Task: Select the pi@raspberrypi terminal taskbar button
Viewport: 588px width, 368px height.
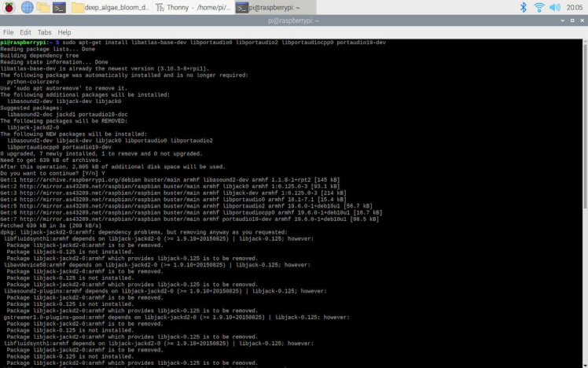Action: coord(275,7)
